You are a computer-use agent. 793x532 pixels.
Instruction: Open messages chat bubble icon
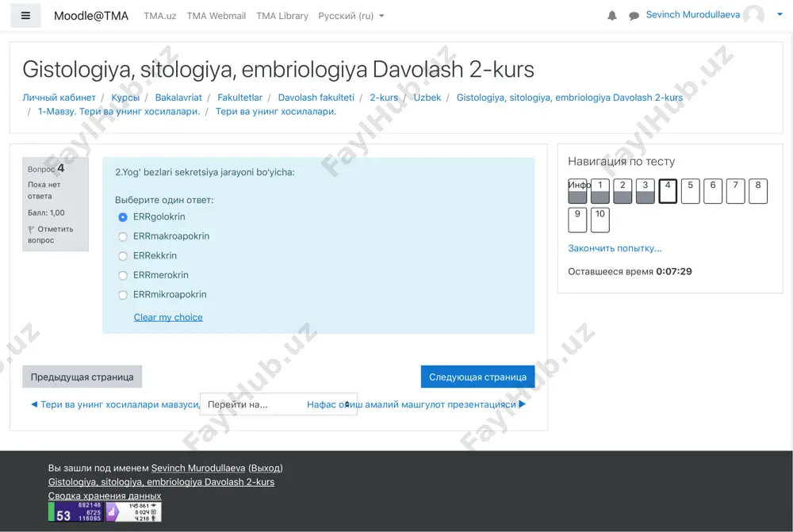(634, 16)
